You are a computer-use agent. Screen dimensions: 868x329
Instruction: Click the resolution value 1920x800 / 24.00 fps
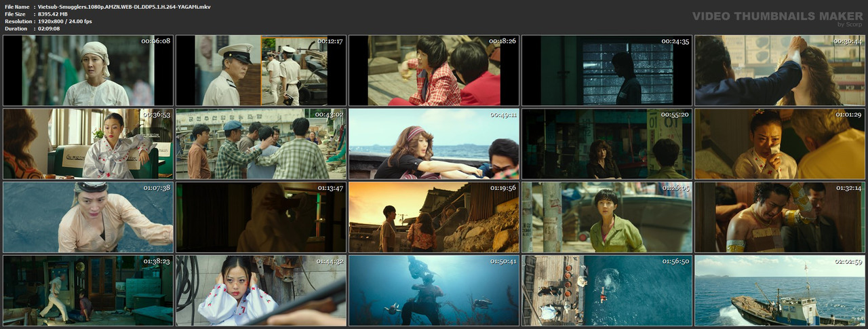pyautogui.click(x=64, y=21)
